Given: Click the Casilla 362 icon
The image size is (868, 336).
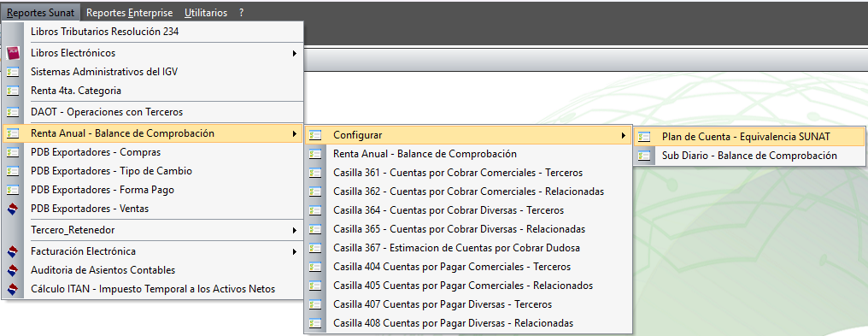Looking at the screenshot, I should tap(315, 192).
